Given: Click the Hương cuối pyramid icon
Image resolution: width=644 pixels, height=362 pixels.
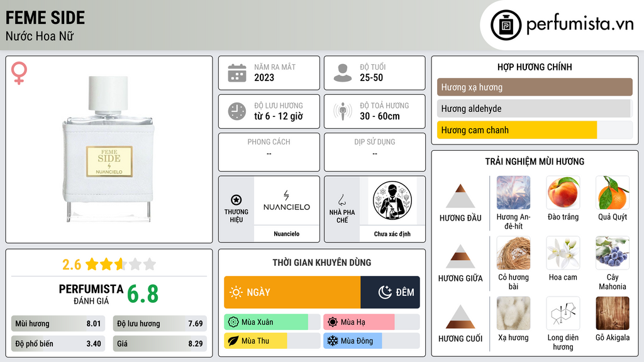Looking at the screenshot, I should tap(460, 317).
